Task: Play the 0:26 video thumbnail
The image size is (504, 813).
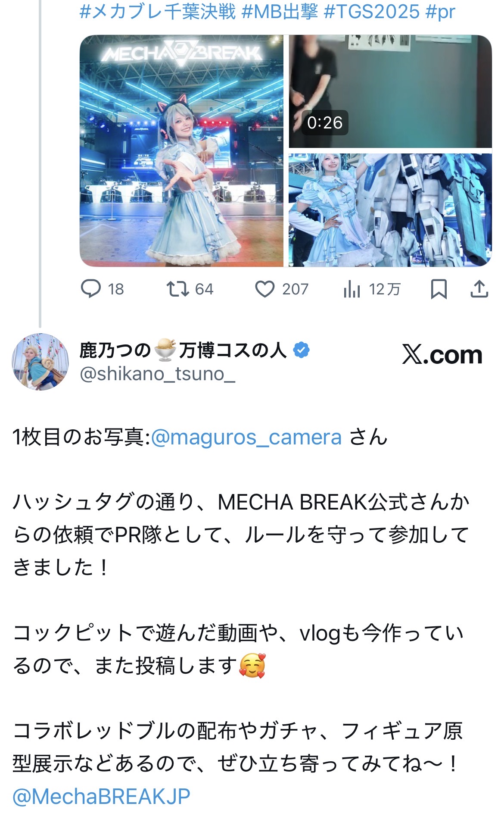Action: 390,91
